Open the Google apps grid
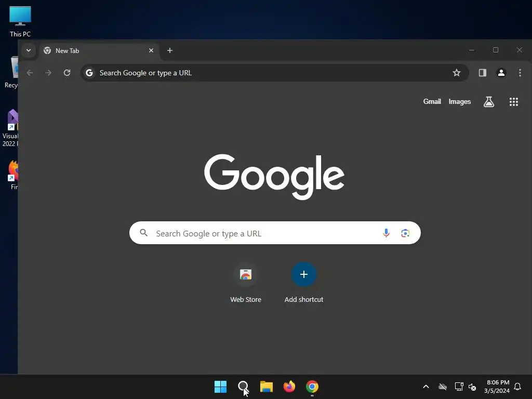The width and height of the screenshot is (532, 399). click(x=514, y=102)
